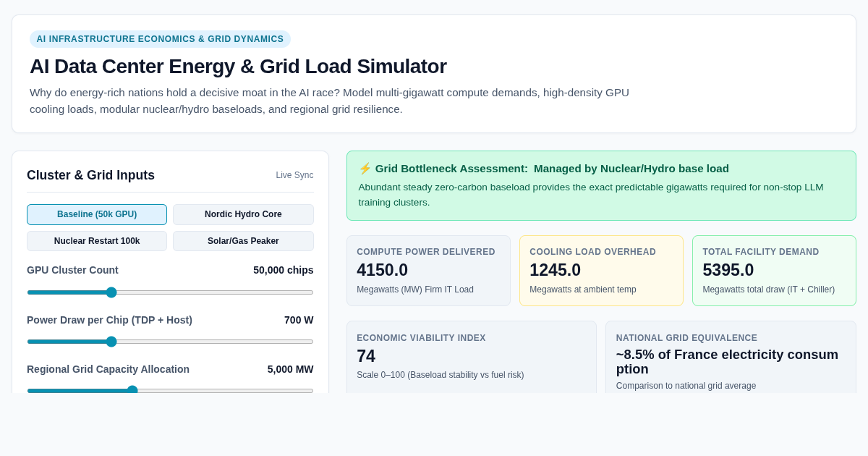Set the Regional Grid Capacity Allocation slider
The height and width of the screenshot is (456, 868).
point(170,390)
